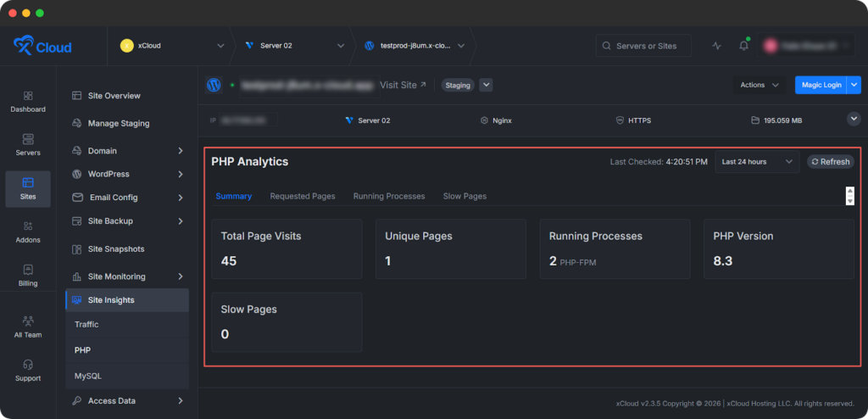Image resolution: width=868 pixels, height=419 pixels.
Task: Click the Refresh button
Action: [x=830, y=162]
